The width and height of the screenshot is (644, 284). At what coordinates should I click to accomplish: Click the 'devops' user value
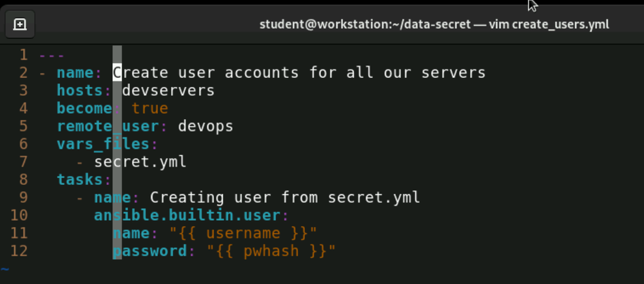[x=206, y=126]
